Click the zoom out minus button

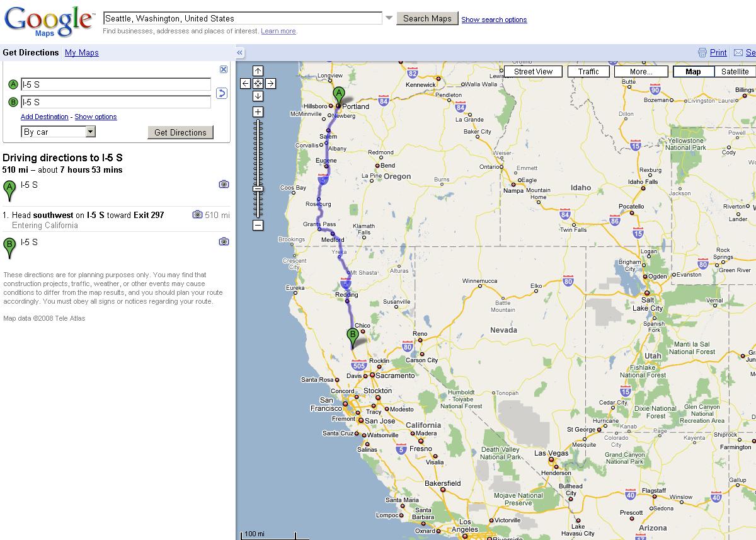[x=258, y=225]
